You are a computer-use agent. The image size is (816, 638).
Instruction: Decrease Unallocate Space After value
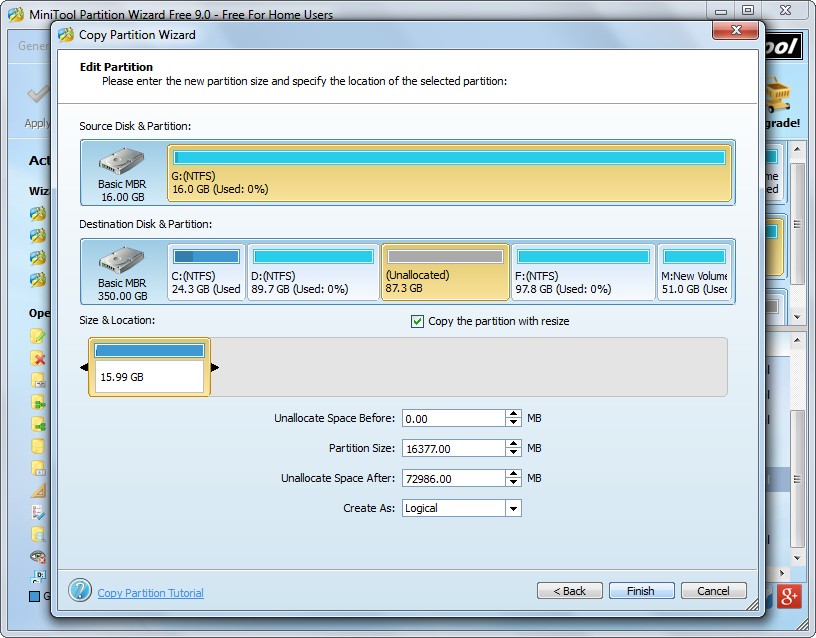tap(513, 482)
